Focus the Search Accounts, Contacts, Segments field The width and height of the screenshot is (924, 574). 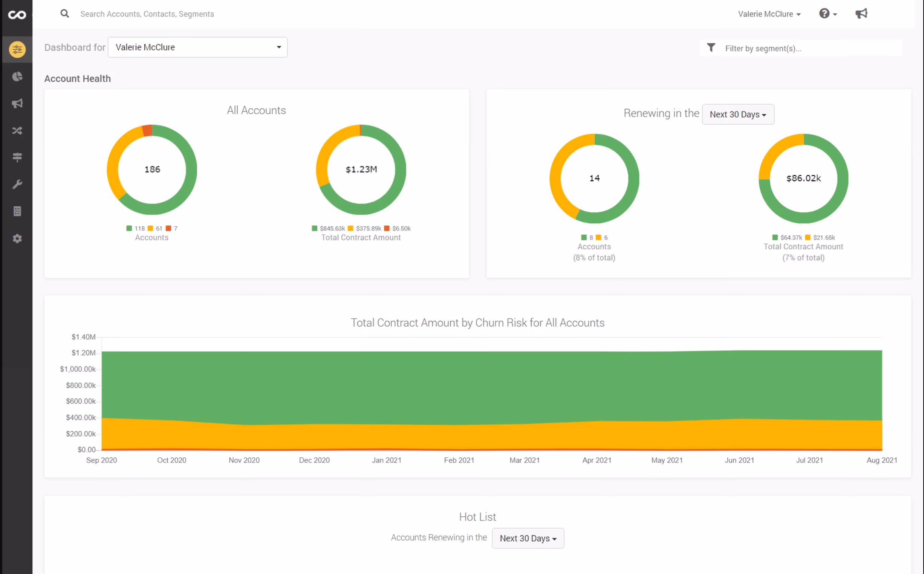pyautogui.click(x=147, y=14)
